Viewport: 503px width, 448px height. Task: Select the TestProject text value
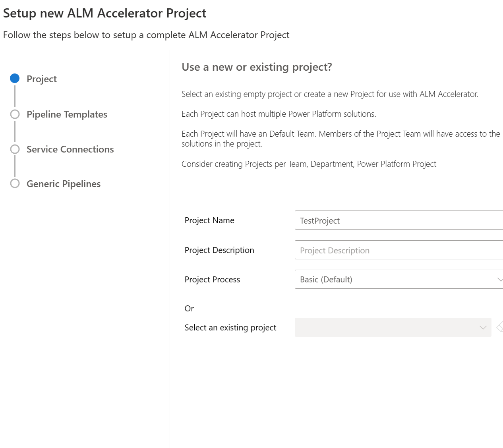click(319, 220)
